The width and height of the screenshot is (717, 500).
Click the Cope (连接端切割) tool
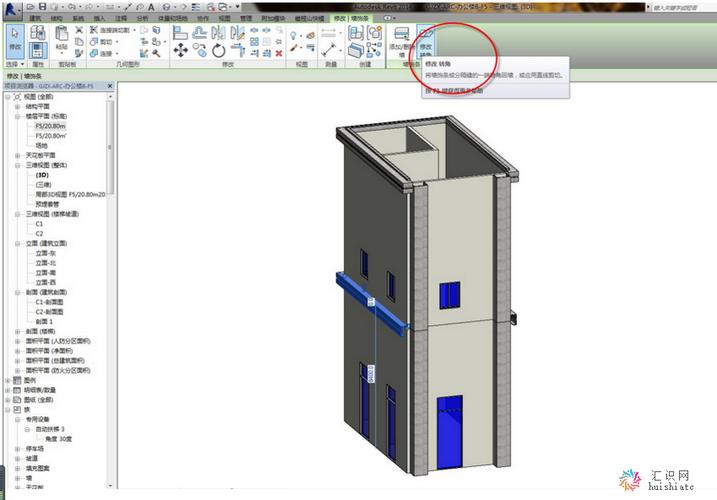point(110,30)
